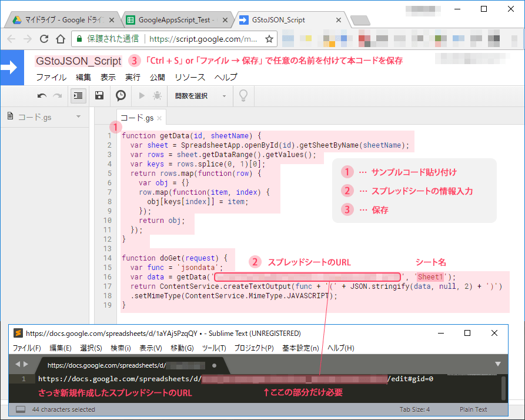
Task: Go forward in Chrome browser
Action: coord(28,39)
